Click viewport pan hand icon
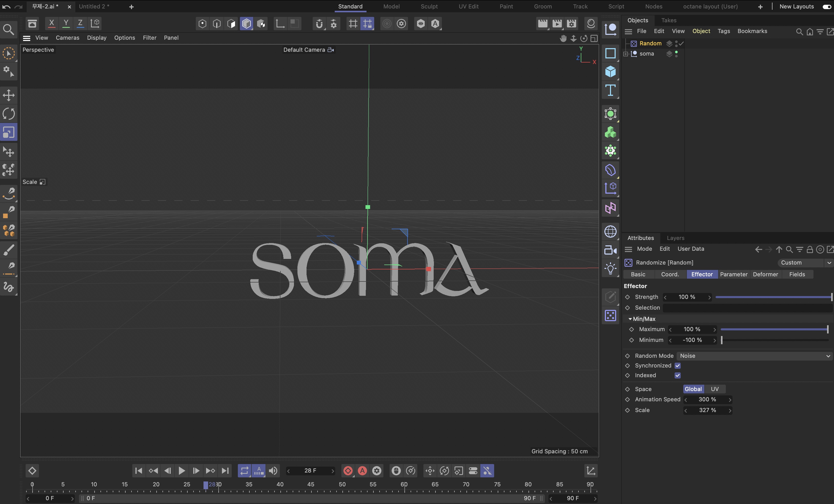 click(563, 38)
